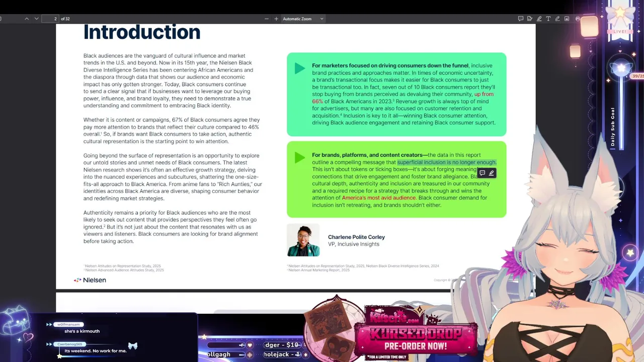The width and height of the screenshot is (644, 362).
Task: Click the page number field showing 2
Action: tap(50, 19)
